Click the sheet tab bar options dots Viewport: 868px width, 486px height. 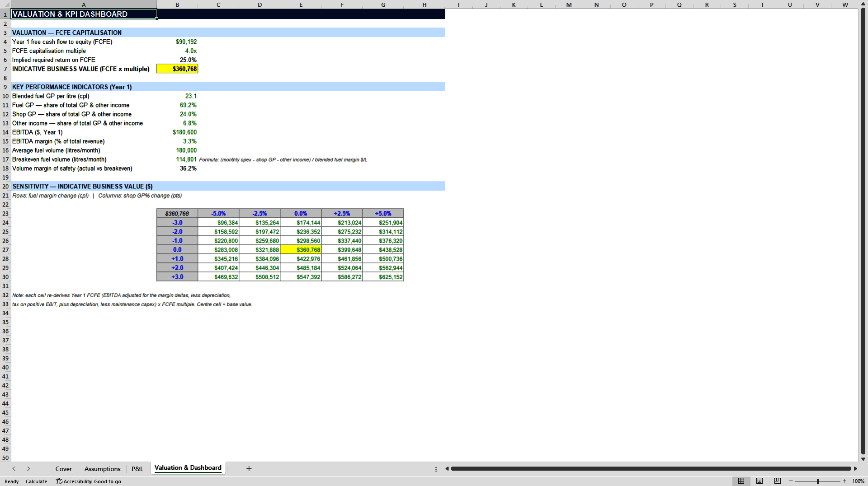pos(436,469)
